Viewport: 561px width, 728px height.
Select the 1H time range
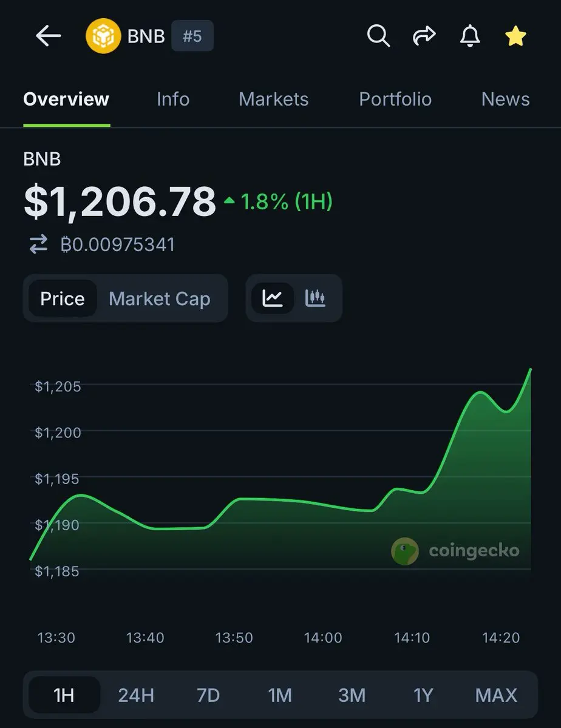coord(64,695)
